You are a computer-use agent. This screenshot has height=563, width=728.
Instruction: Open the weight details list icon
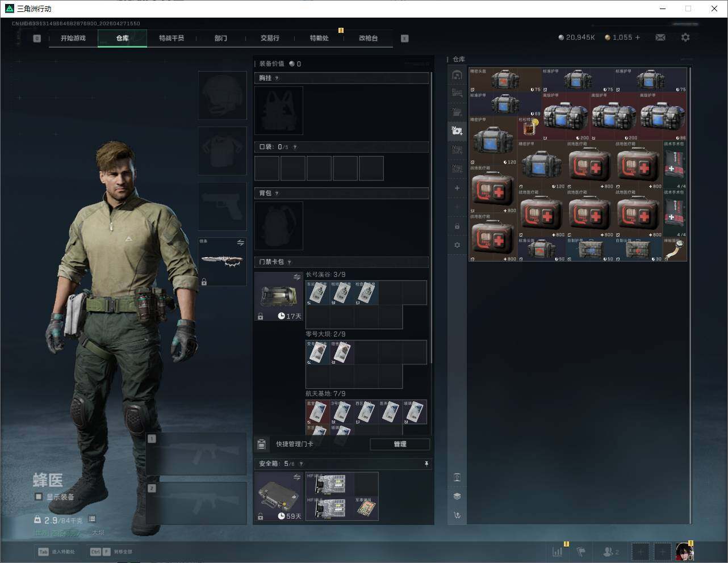[x=92, y=519]
